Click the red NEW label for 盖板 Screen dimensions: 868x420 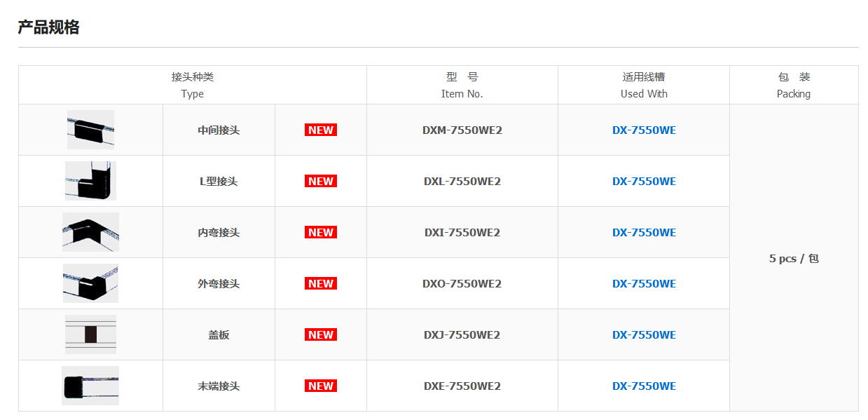click(321, 334)
